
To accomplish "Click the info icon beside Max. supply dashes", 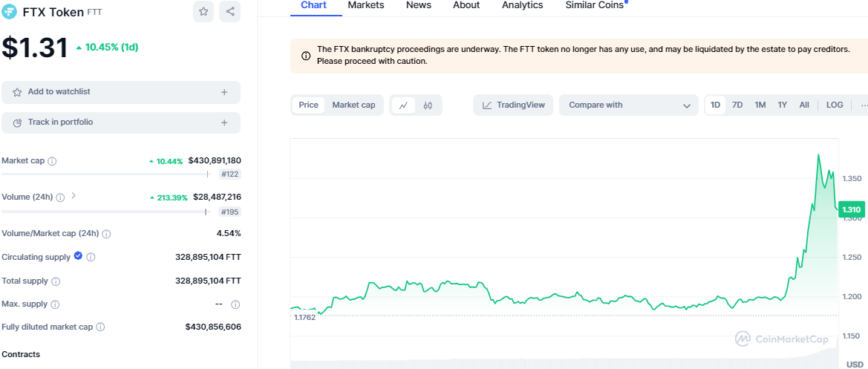I will pyautogui.click(x=235, y=304).
